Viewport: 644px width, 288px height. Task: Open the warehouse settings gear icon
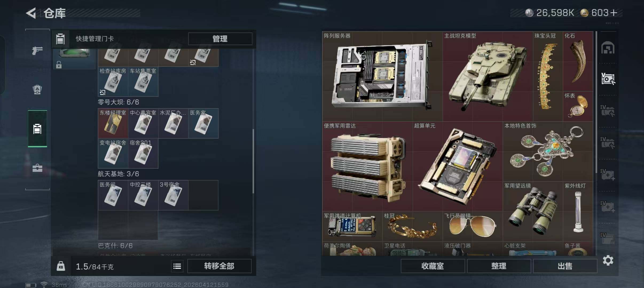coord(608,261)
